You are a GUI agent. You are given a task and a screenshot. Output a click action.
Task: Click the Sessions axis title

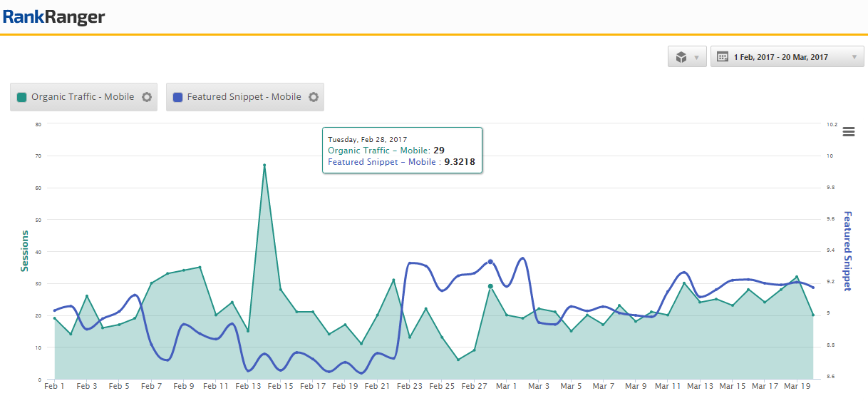point(25,250)
